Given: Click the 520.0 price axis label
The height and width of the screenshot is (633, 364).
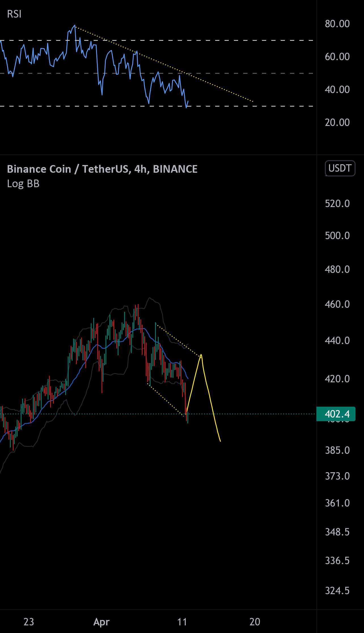Looking at the screenshot, I should (x=337, y=204).
